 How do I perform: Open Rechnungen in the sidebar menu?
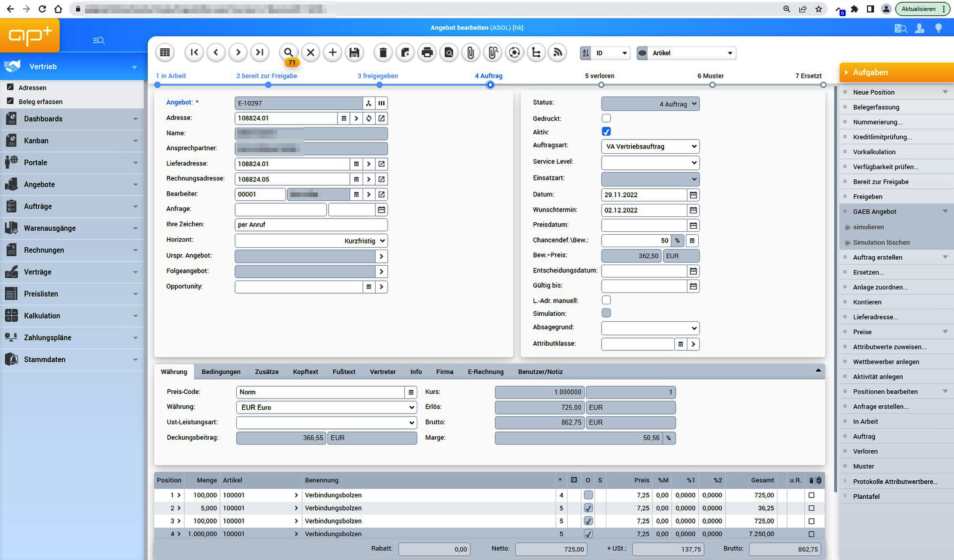click(44, 250)
